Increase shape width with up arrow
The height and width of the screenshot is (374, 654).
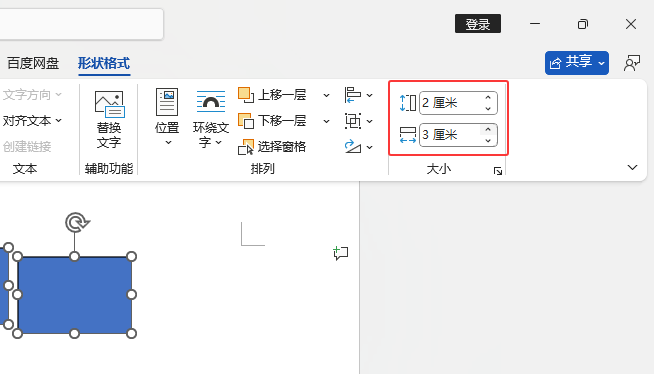coord(488,130)
